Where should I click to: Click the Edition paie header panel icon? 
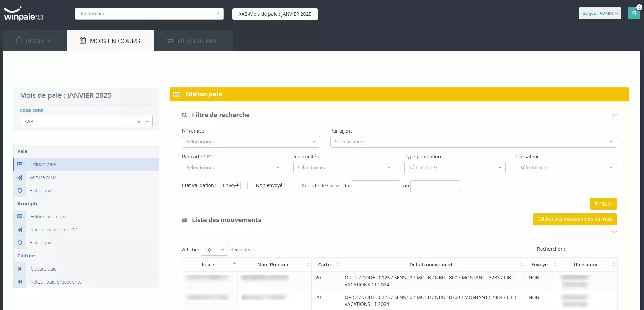pos(177,94)
